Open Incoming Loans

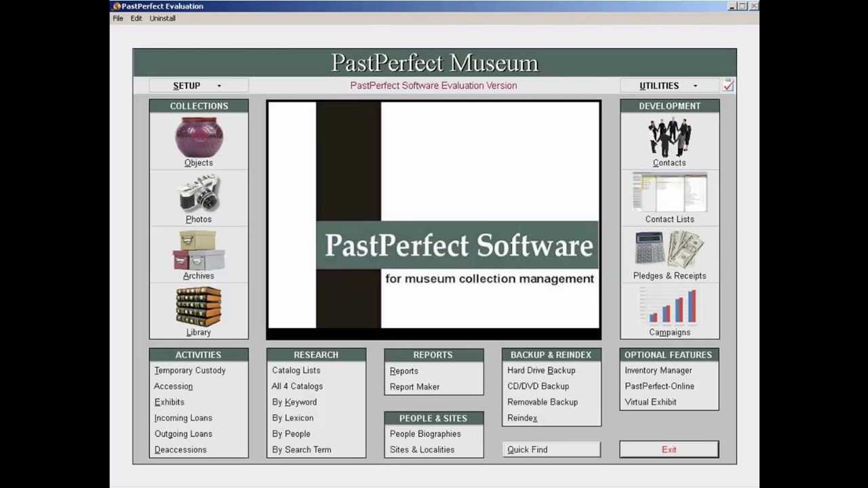click(183, 418)
